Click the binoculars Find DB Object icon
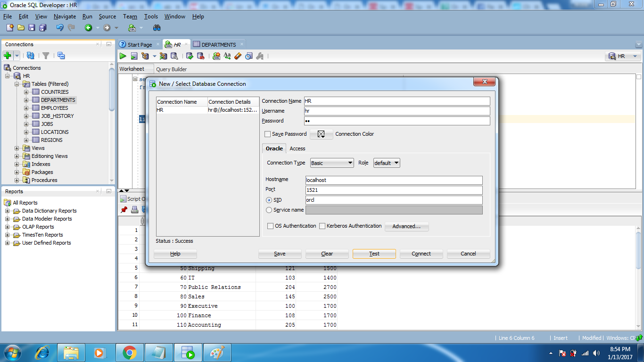The width and height of the screenshot is (644, 362). click(x=157, y=28)
